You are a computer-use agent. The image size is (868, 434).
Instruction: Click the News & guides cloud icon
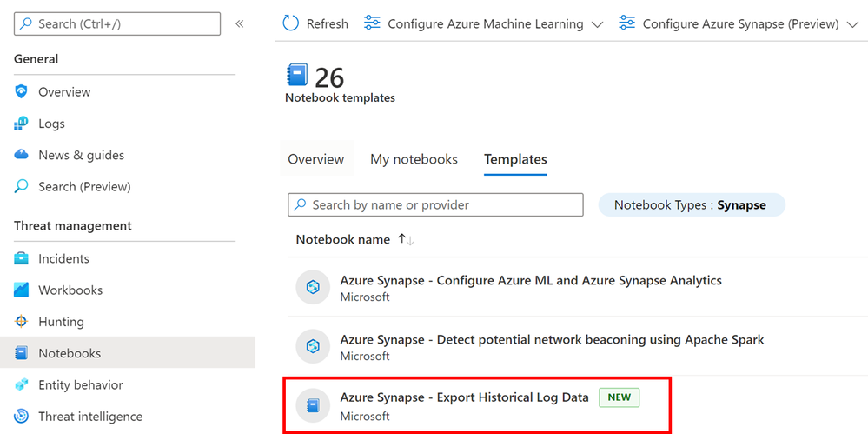pos(22,155)
